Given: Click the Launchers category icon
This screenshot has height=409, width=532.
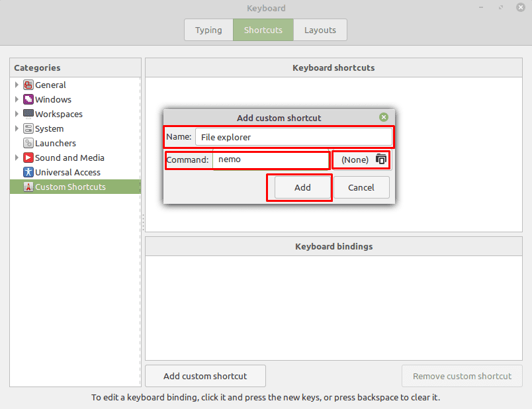Looking at the screenshot, I should (x=28, y=143).
